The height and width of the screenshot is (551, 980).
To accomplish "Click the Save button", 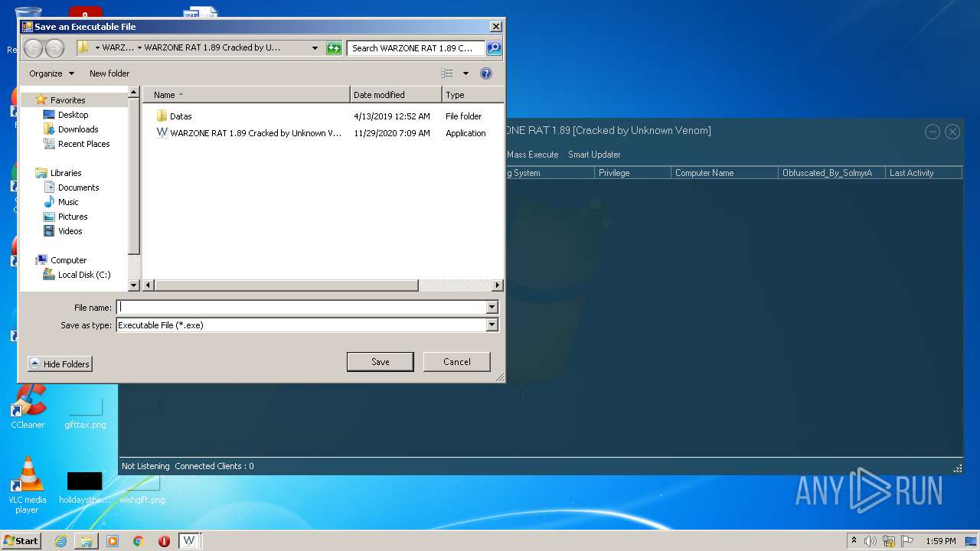I will (380, 362).
